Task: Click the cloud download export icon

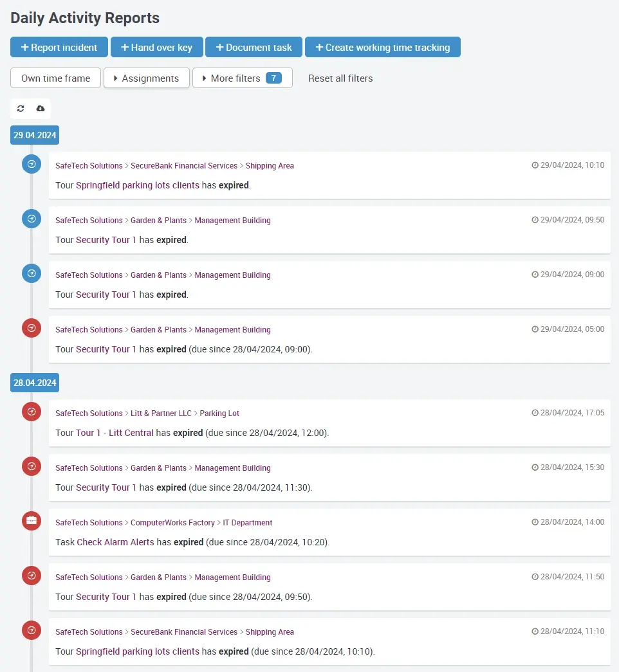Action: coord(41,109)
